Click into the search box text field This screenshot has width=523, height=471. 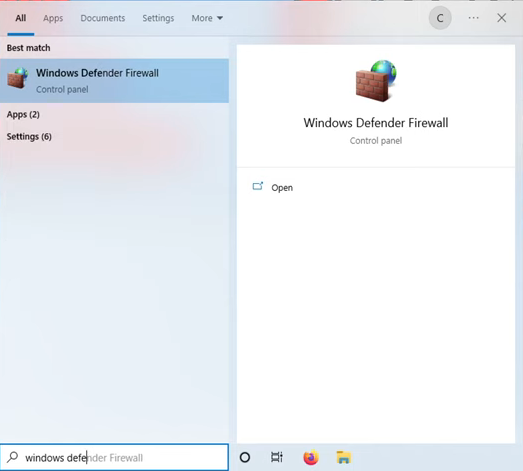pos(114,457)
